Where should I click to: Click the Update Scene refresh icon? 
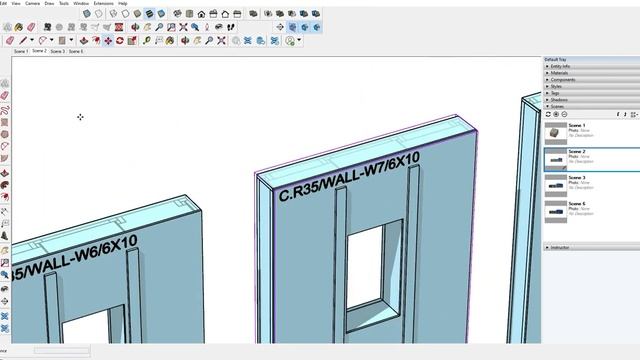[548, 115]
